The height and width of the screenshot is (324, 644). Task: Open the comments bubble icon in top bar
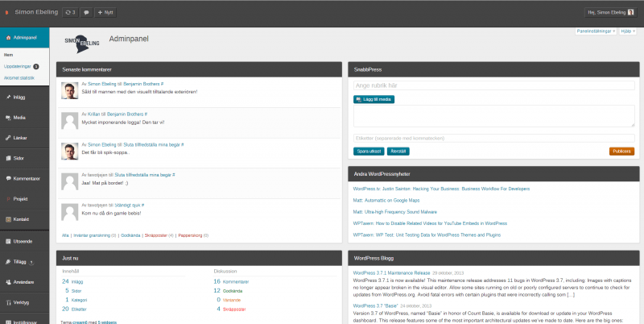[86, 12]
